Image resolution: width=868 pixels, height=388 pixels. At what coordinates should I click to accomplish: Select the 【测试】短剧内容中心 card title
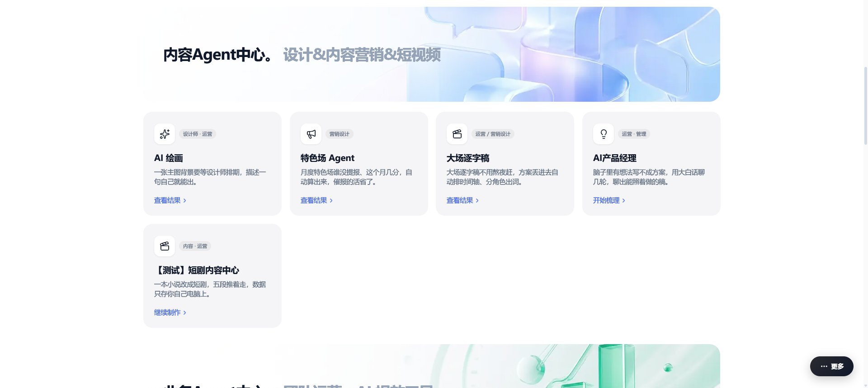197,270
